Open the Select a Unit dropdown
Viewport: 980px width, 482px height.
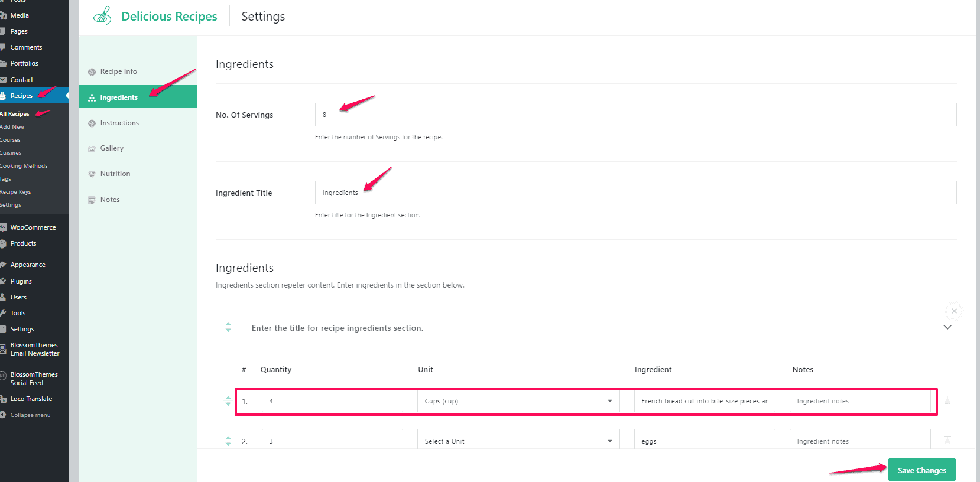[518, 440]
